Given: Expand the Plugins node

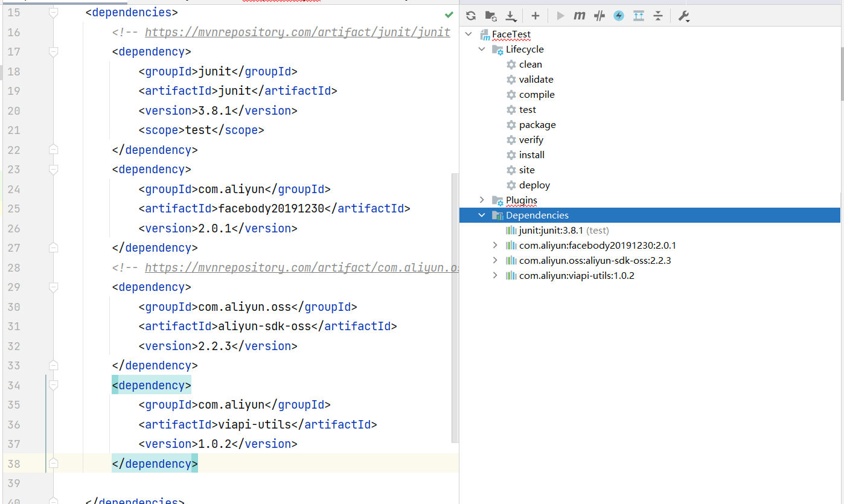Looking at the screenshot, I should tap(482, 200).
